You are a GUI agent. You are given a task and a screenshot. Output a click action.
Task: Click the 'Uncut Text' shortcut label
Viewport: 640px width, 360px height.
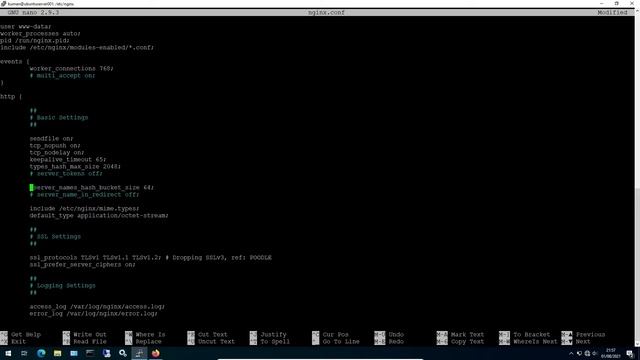[x=216, y=341]
